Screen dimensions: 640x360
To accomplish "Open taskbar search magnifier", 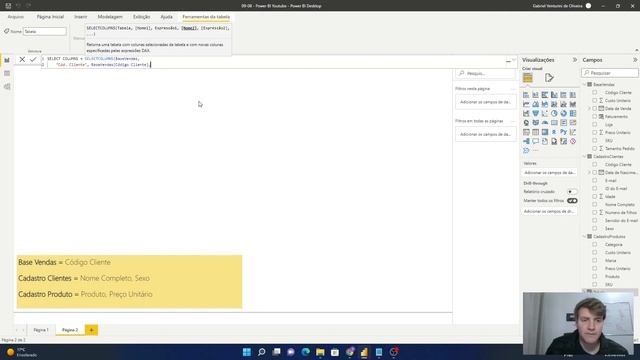I will coord(262,352).
